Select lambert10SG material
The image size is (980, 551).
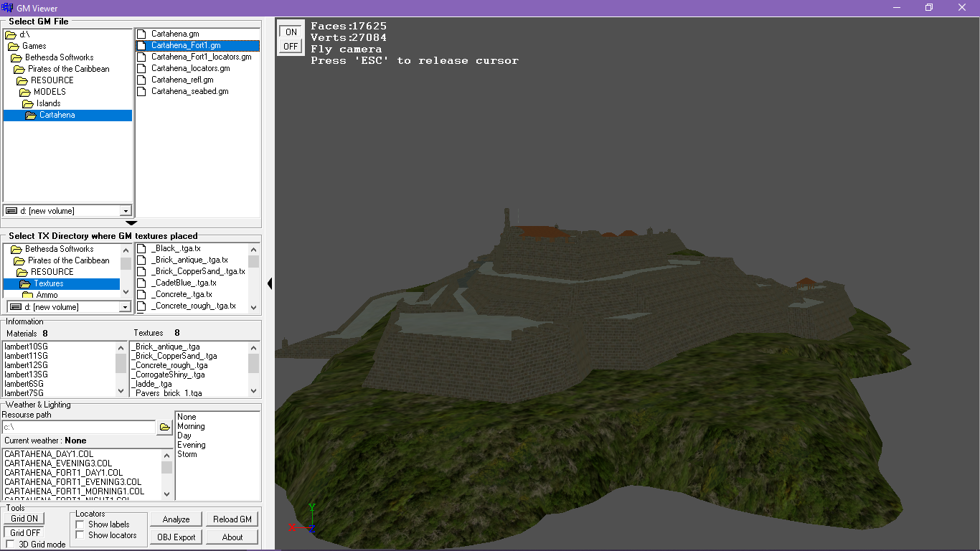tap(26, 347)
